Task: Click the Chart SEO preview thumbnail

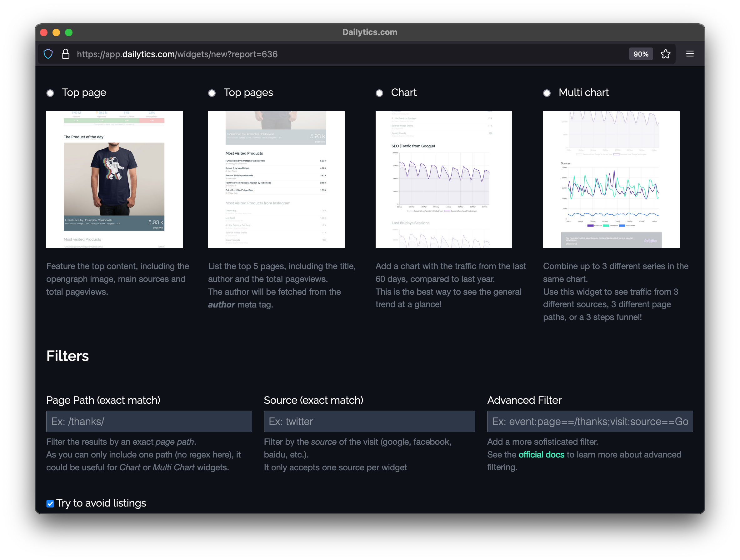Action: pyautogui.click(x=444, y=180)
